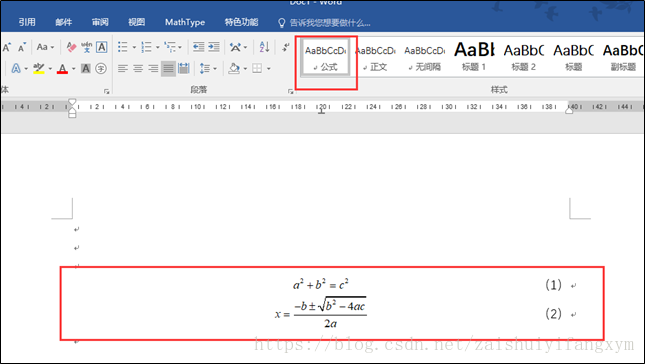This screenshot has width=645, height=364.
Task: Expand shading color dropdown arrow
Action: coord(245,69)
